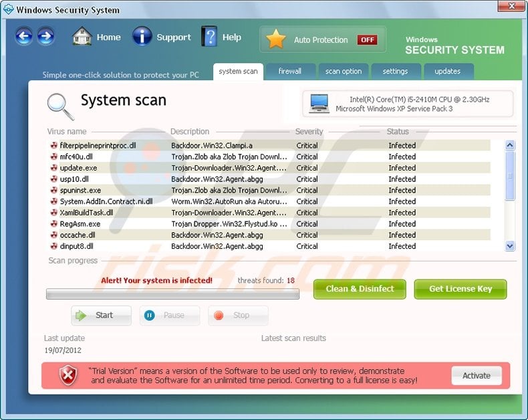Click the Pause scan button

pyautogui.click(x=170, y=316)
